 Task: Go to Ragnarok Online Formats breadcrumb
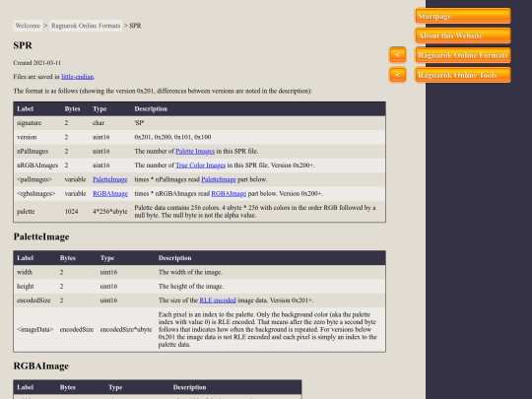pyautogui.click(x=86, y=26)
